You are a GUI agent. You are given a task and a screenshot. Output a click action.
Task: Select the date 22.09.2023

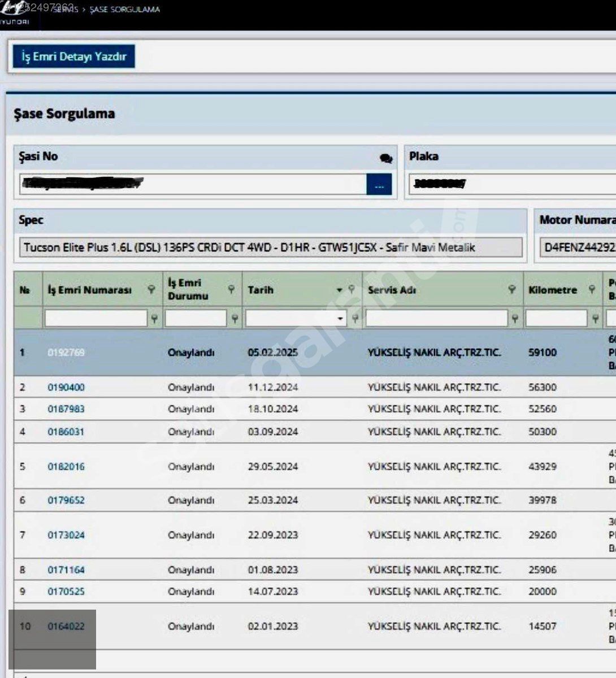[x=273, y=535]
